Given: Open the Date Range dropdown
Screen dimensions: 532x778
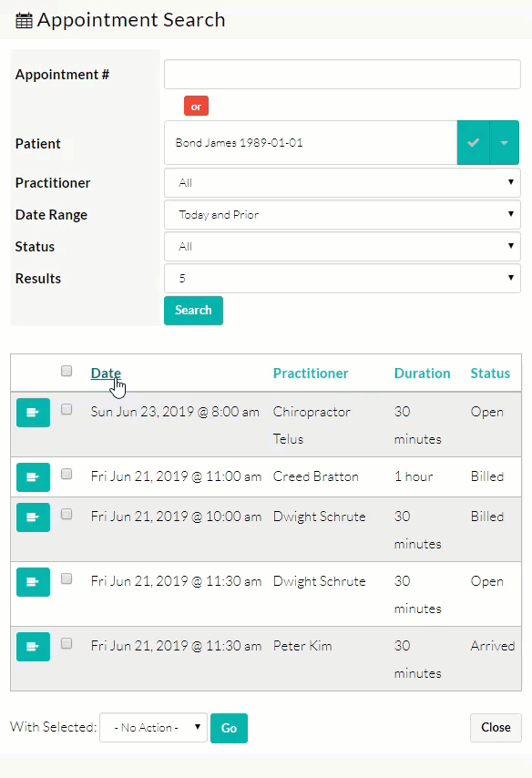Looking at the screenshot, I should point(343,214).
